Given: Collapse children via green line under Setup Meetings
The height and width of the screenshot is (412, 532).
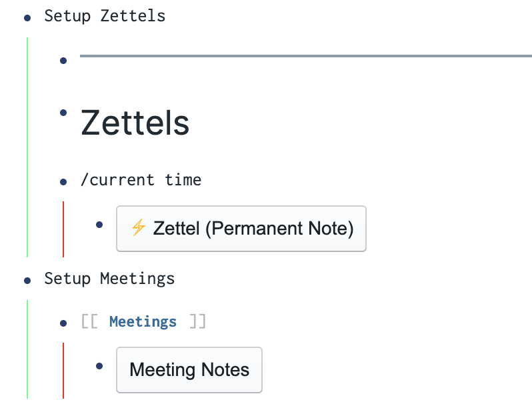Looking at the screenshot, I should 27,349.
